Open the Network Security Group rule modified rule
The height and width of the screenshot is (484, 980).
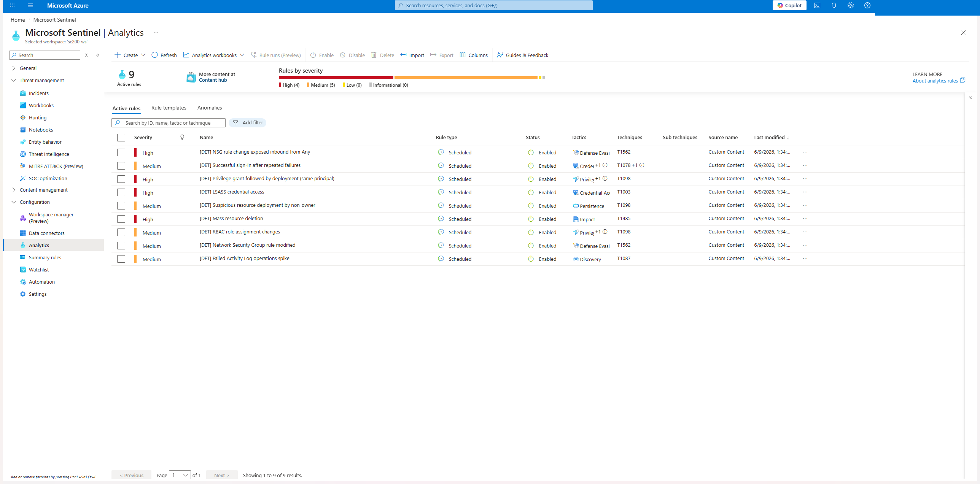coord(247,245)
